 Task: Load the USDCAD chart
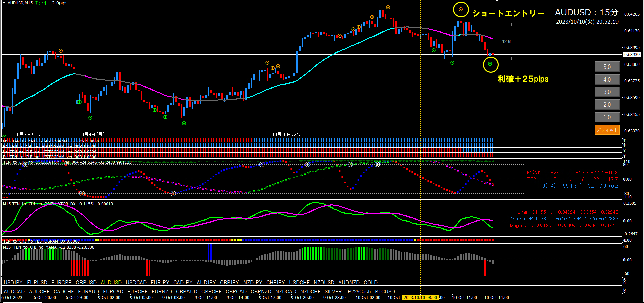(136, 283)
